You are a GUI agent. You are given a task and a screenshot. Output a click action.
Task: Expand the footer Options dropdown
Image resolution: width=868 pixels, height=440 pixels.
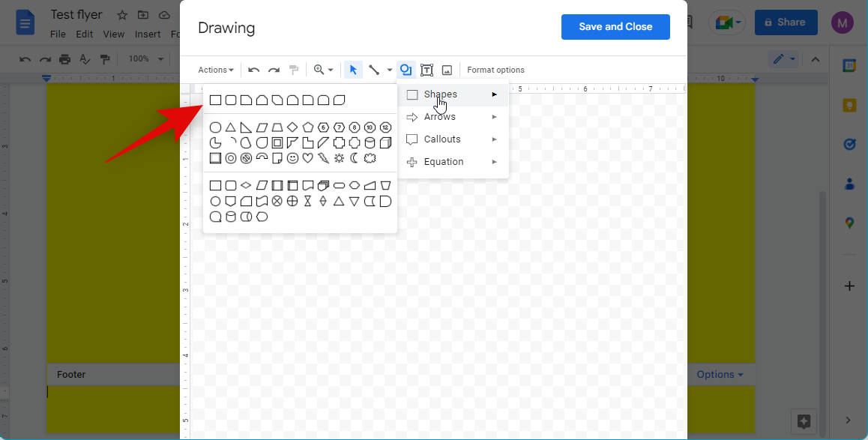click(x=720, y=375)
